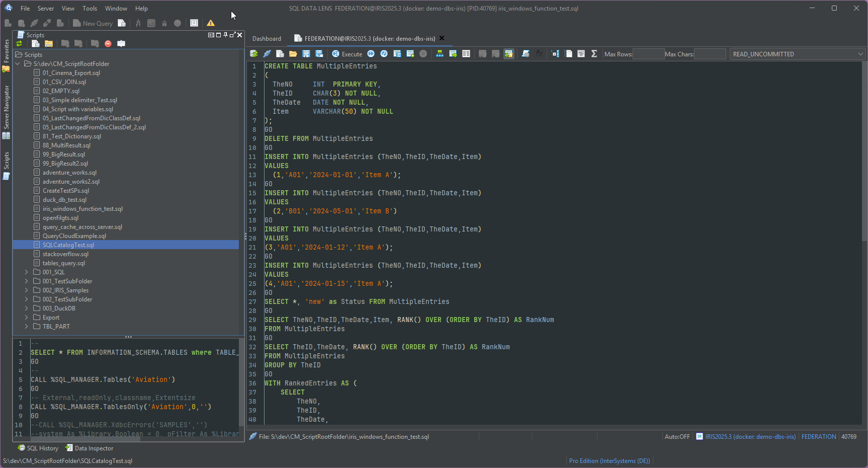This screenshot has width=868, height=468.
Task: Expand the 003_DuckDB folder
Action: 27,308
